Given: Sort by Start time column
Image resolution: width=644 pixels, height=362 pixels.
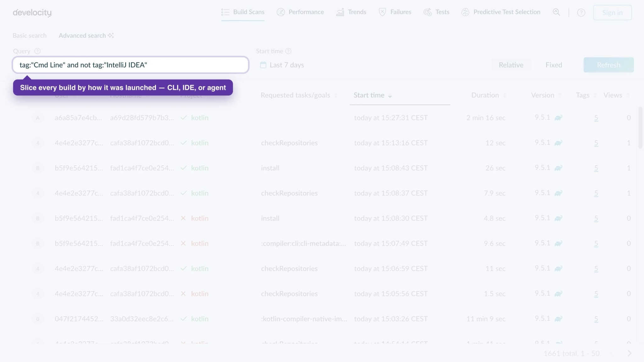Looking at the screenshot, I should [372, 95].
